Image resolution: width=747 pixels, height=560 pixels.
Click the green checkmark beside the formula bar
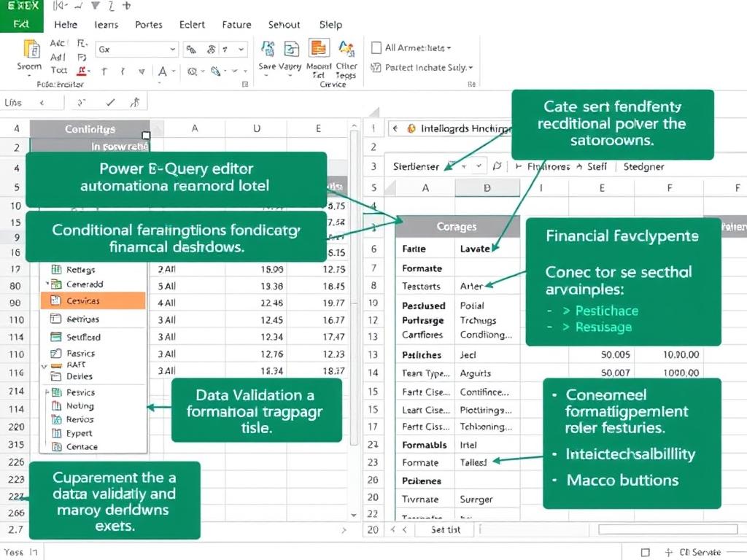(x=109, y=104)
